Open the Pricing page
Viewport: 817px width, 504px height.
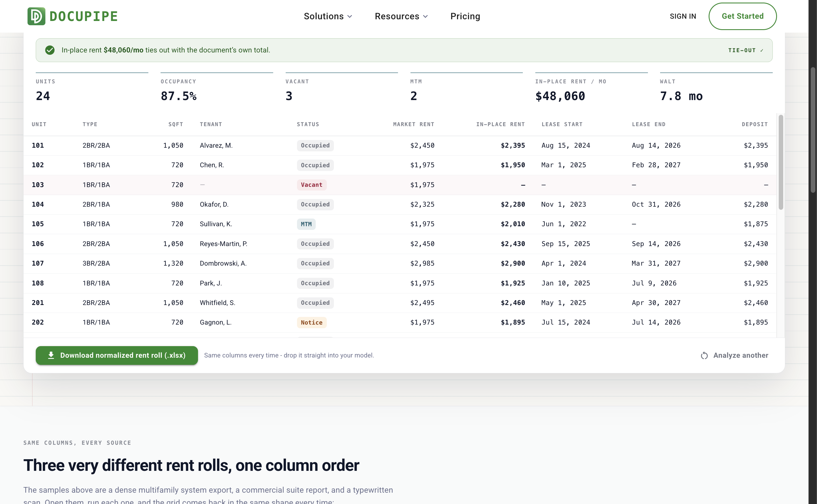pos(465,16)
